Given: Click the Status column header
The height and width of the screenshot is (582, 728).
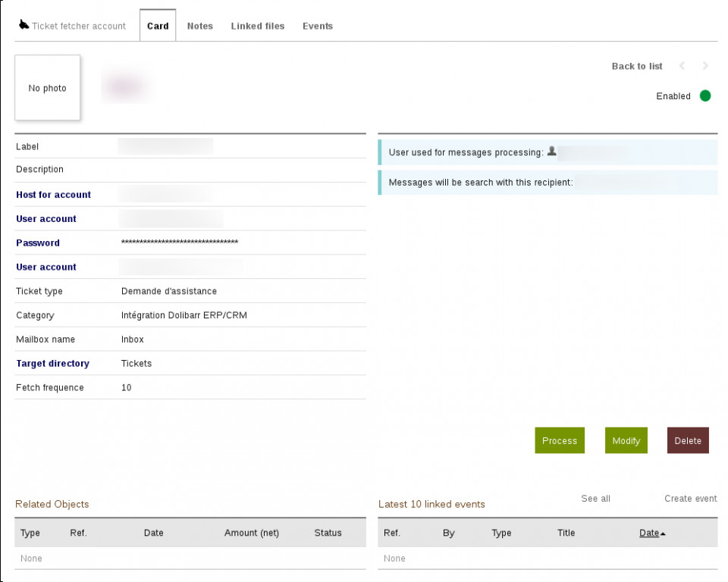Looking at the screenshot, I should (328, 533).
